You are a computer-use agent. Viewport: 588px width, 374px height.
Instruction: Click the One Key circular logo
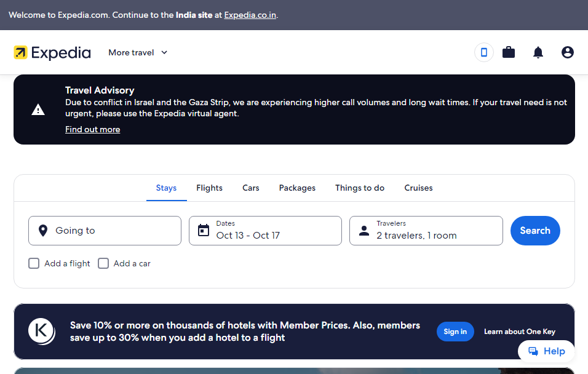(41, 331)
